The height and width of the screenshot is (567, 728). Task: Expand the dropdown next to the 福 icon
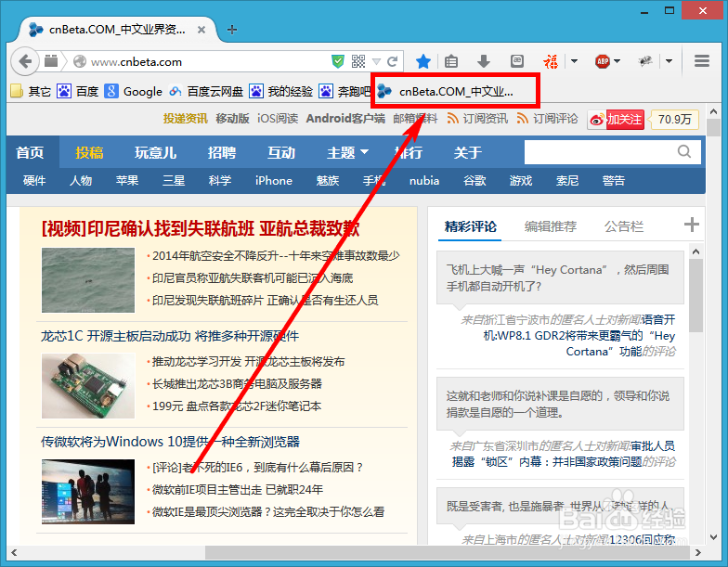click(x=574, y=61)
